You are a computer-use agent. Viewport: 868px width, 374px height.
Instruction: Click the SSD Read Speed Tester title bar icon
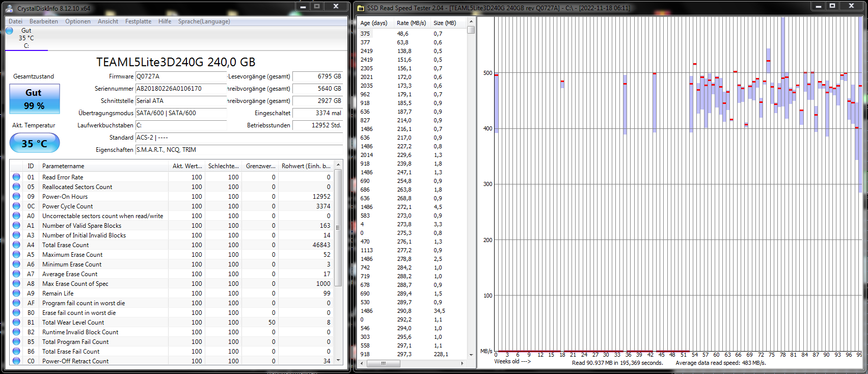click(361, 8)
